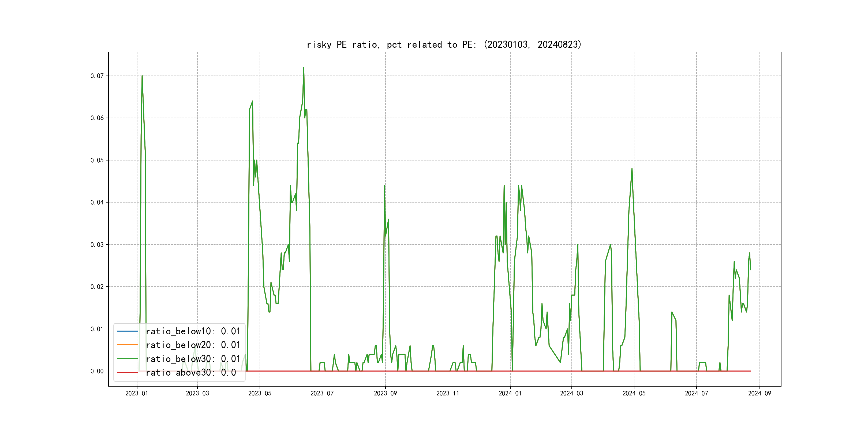Image resolution: width=868 pixels, height=434 pixels.
Task: Click the 2023-05 x-axis tick label
Action: 259,393
